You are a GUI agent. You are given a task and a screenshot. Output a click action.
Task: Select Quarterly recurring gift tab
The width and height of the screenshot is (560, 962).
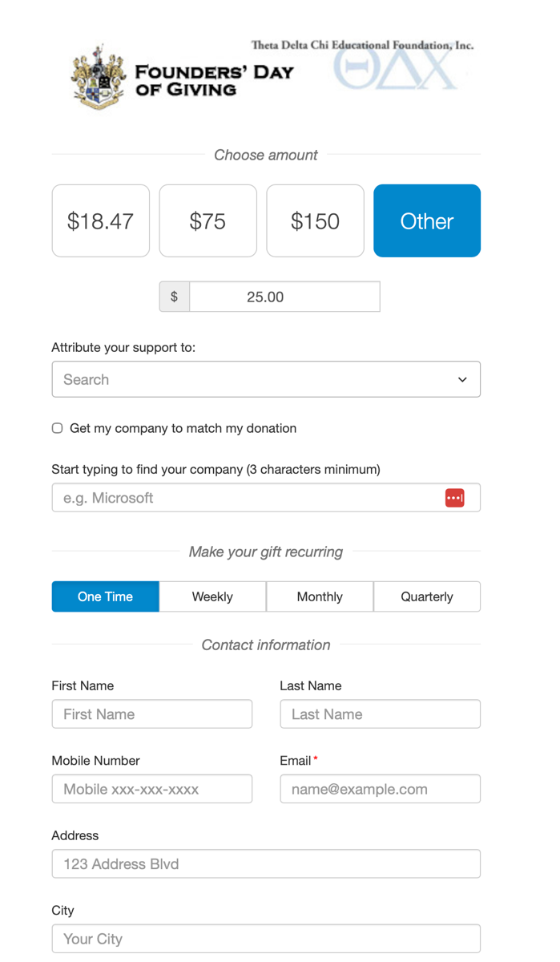click(x=427, y=596)
